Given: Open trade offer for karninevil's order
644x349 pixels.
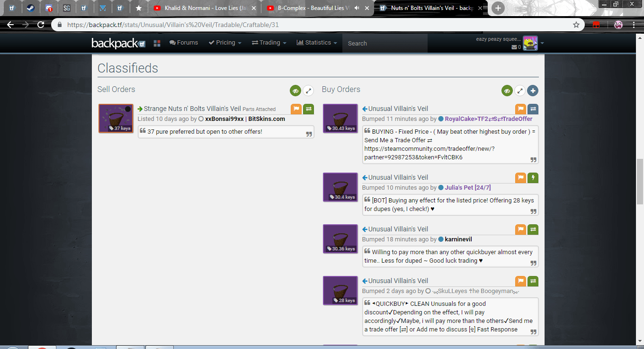Looking at the screenshot, I should coord(533,230).
